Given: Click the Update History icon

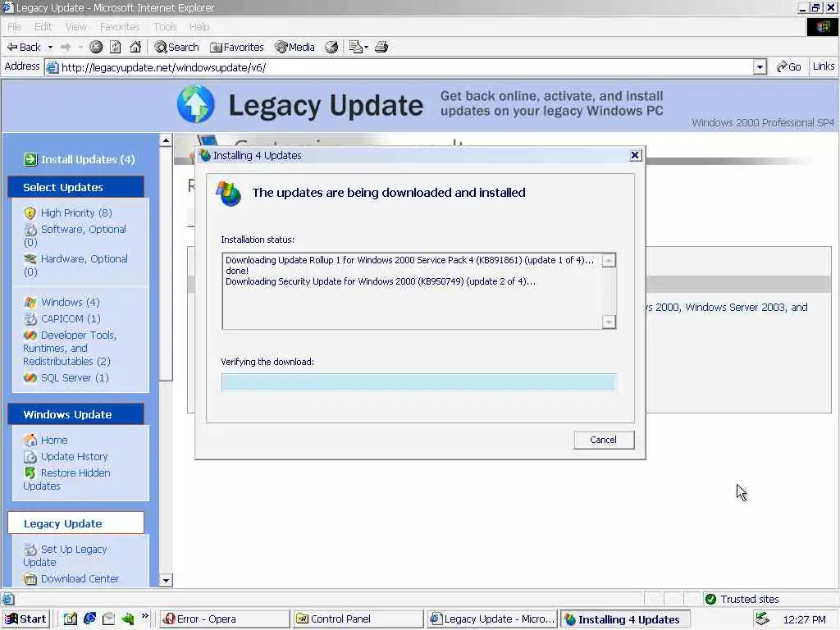Looking at the screenshot, I should 30,457.
